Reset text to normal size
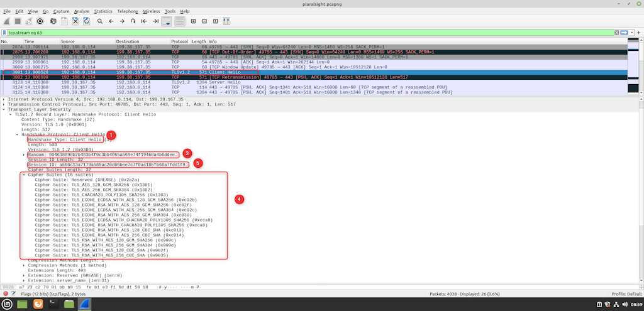 (215, 21)
